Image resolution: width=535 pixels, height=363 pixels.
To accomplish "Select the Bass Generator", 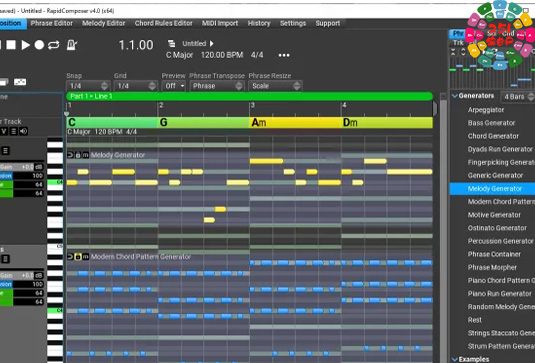I will (491, 123).
